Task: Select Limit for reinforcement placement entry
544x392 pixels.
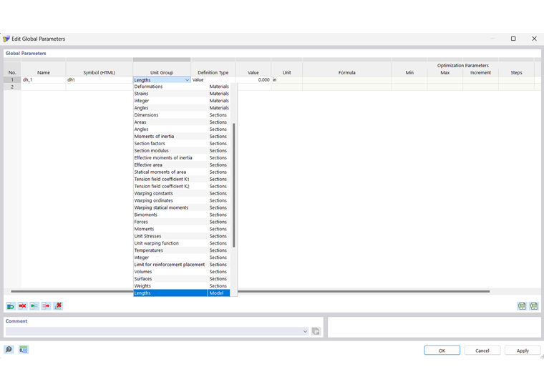Action: [x=181, y=265]
